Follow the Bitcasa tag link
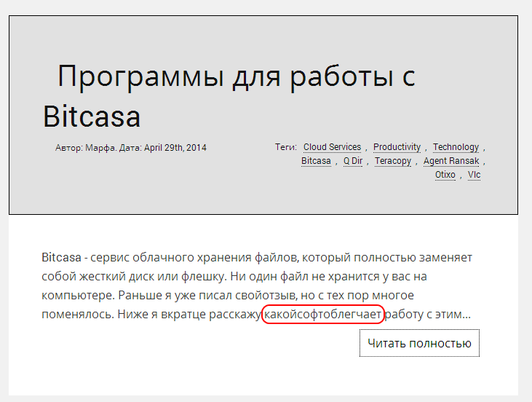 click(316, 161)
